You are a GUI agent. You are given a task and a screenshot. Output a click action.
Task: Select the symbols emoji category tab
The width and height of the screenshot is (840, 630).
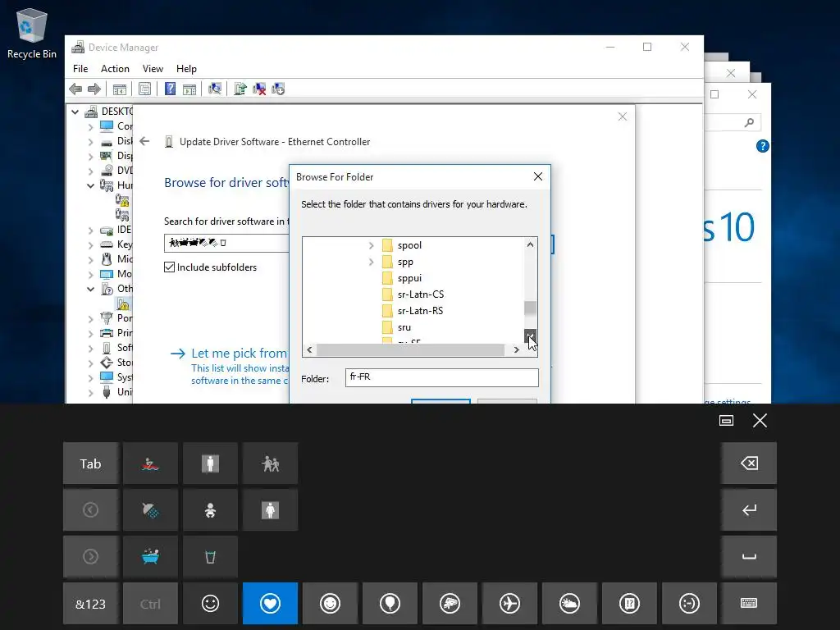point(629,603)
